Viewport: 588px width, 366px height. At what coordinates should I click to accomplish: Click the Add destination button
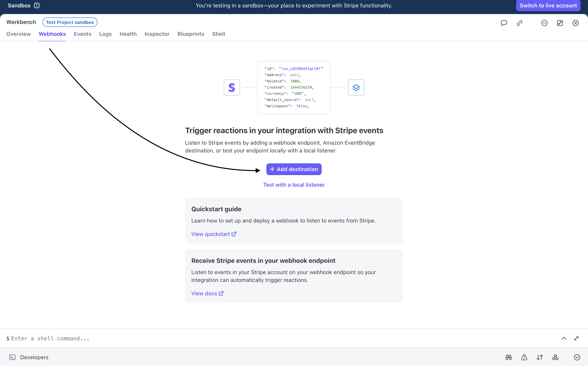pyautogui.click(x=294, y=169)
